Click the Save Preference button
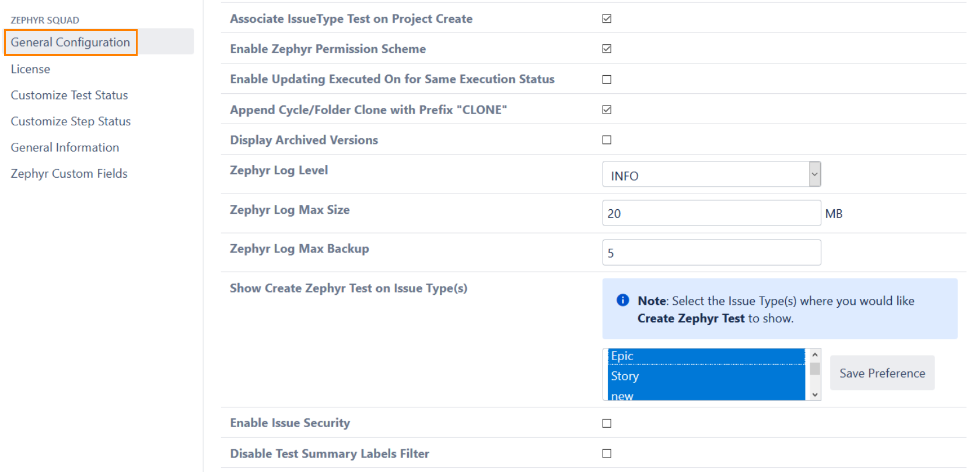This screenshot has width=980, height=472. tap(882, 373)
